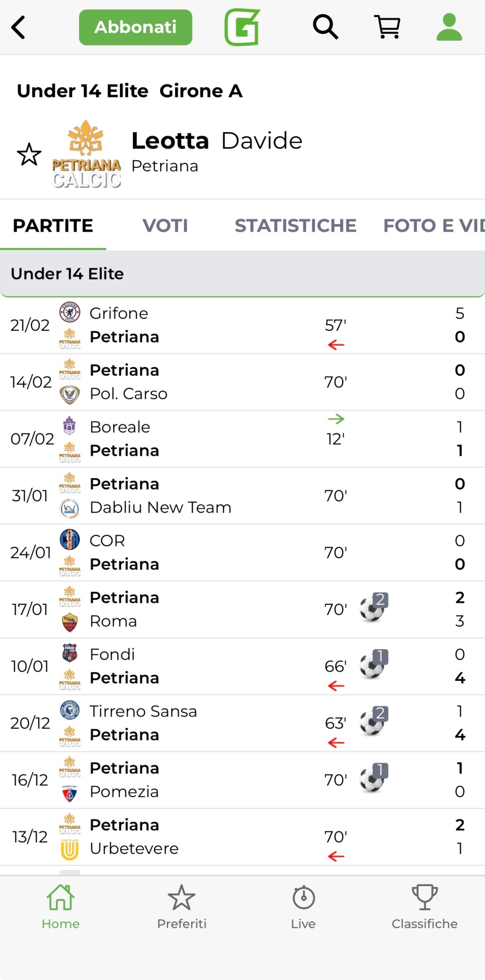Tap the goal ball icon for Fondi match

click(x=373, y=665)
